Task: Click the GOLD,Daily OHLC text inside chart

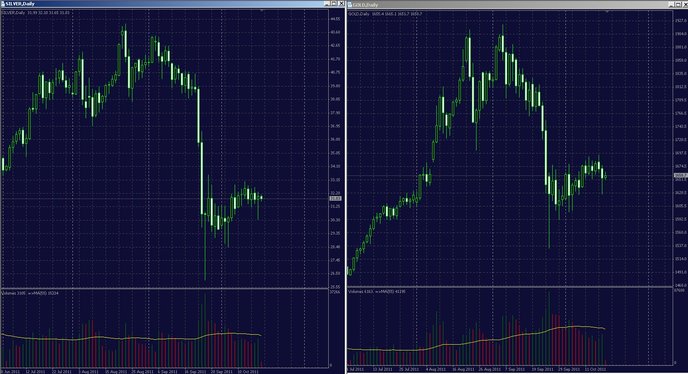Action: click(385, 14)
